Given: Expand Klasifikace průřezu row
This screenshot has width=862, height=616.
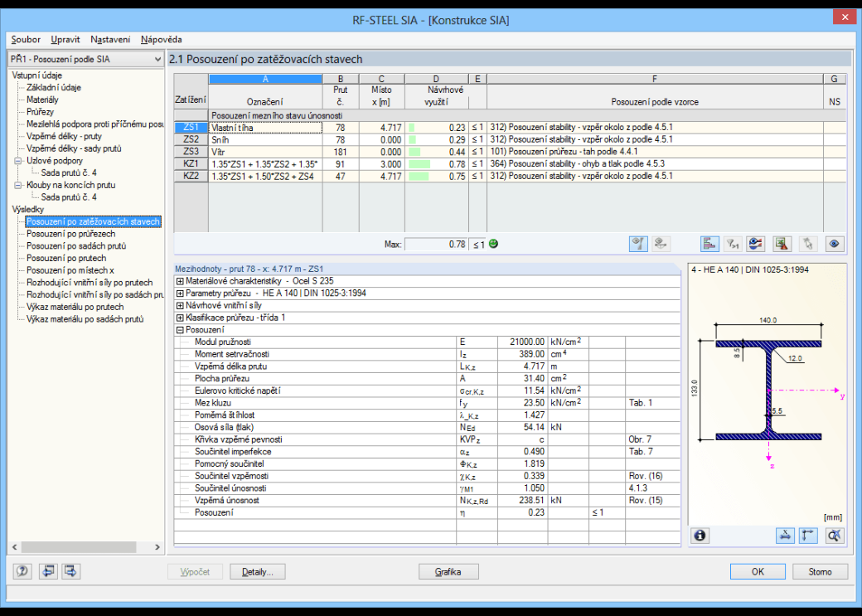Looking at the screenshot, I should [x=180, y=318].
